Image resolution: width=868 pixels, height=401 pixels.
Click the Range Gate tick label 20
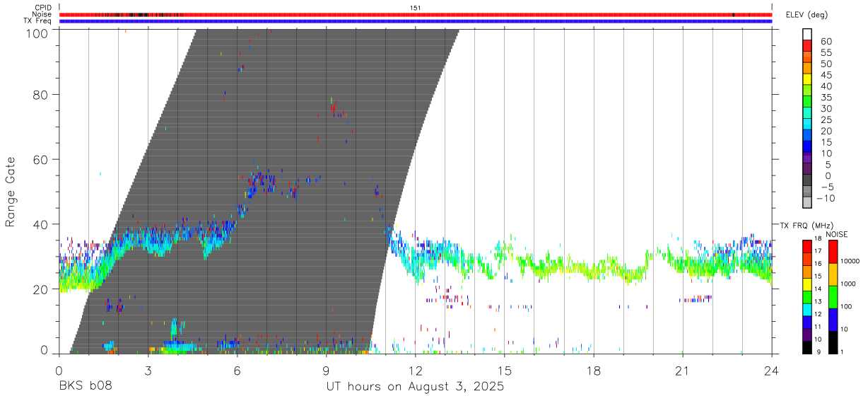coord(42,289)
